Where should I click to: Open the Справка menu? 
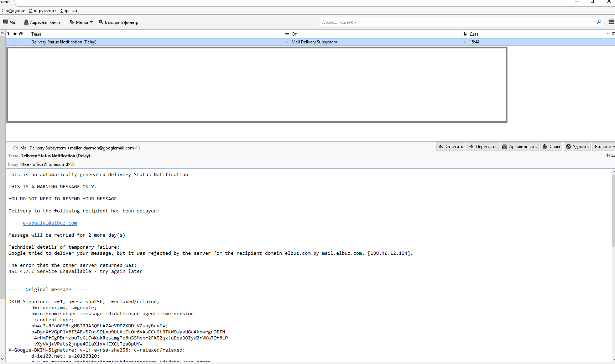pos(69,11)
